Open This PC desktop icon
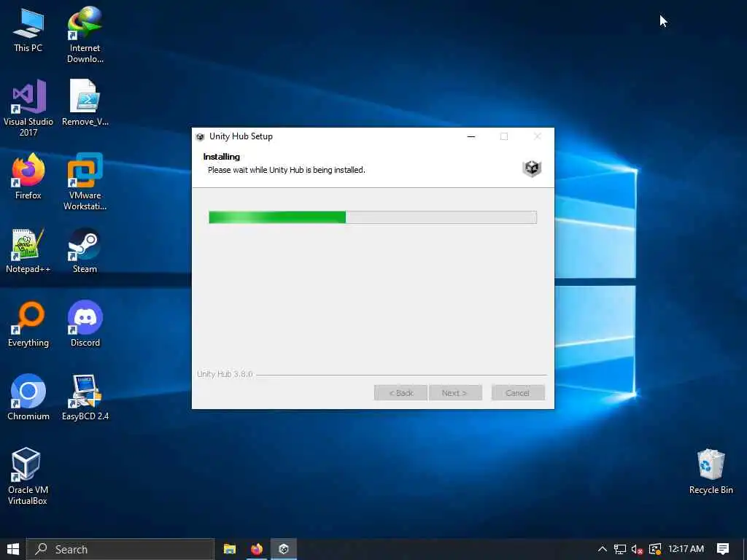The height and width of the screenshot is (560, 747). [x=28, y=30]
